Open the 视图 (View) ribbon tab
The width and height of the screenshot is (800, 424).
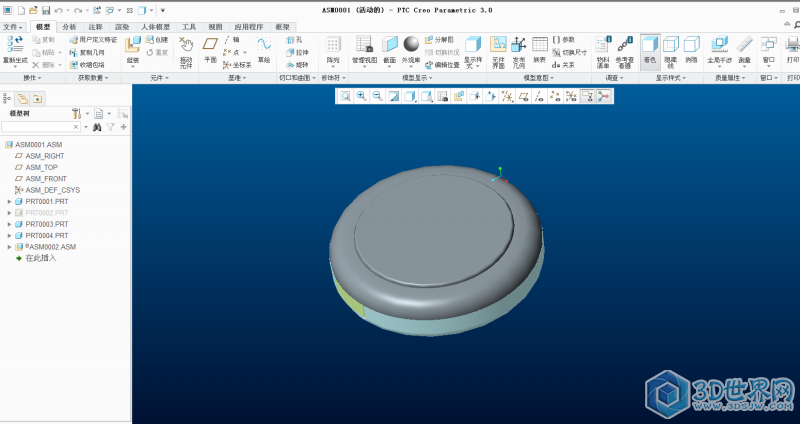(x=215, y=27)
